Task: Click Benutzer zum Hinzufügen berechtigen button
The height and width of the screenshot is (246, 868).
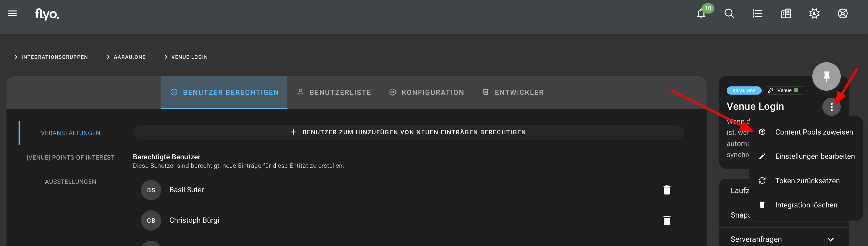Action: 408,132
